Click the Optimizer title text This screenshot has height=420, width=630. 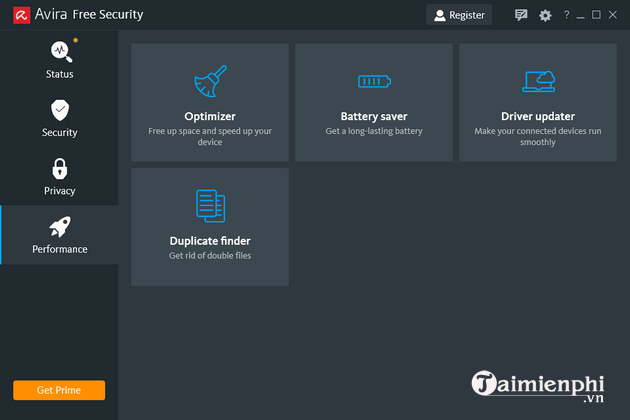pyautogui.click(x=210, y=117)
